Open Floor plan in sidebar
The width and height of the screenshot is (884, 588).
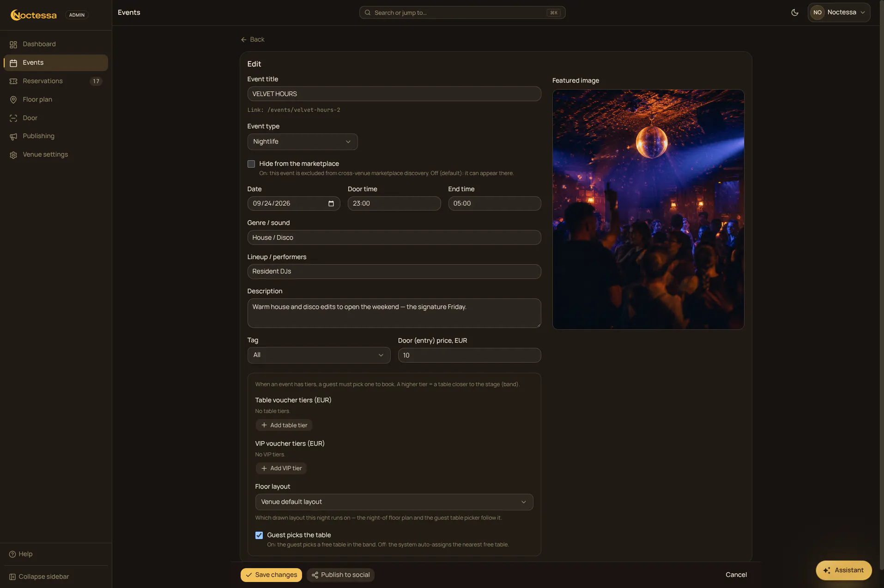pyautogui.click(x=56, y=100)
